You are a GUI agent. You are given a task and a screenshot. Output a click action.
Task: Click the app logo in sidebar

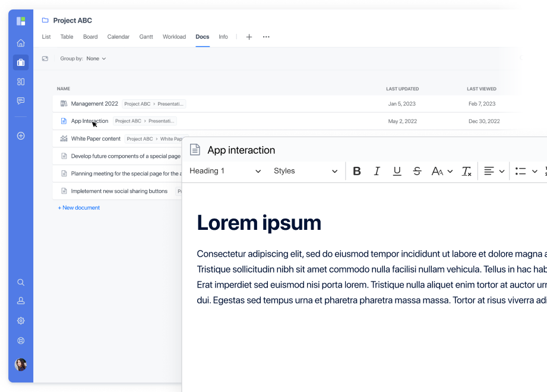point(21,21)
